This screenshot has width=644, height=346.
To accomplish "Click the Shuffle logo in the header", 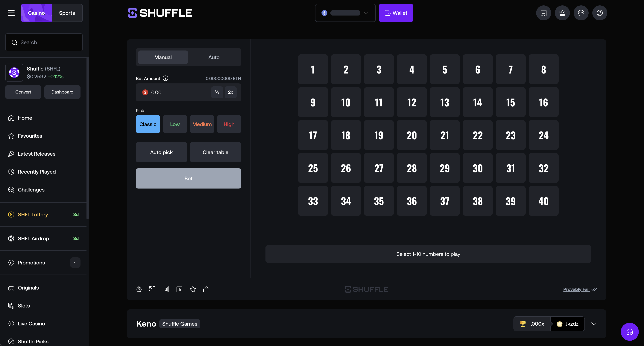I will click(x=160, y=13).
